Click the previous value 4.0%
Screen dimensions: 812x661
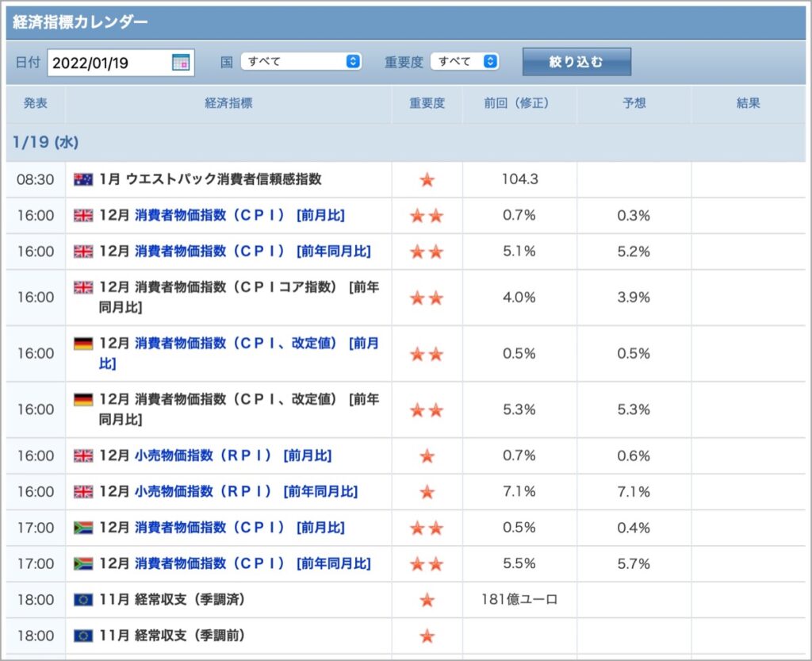click(x=519, y=298)
